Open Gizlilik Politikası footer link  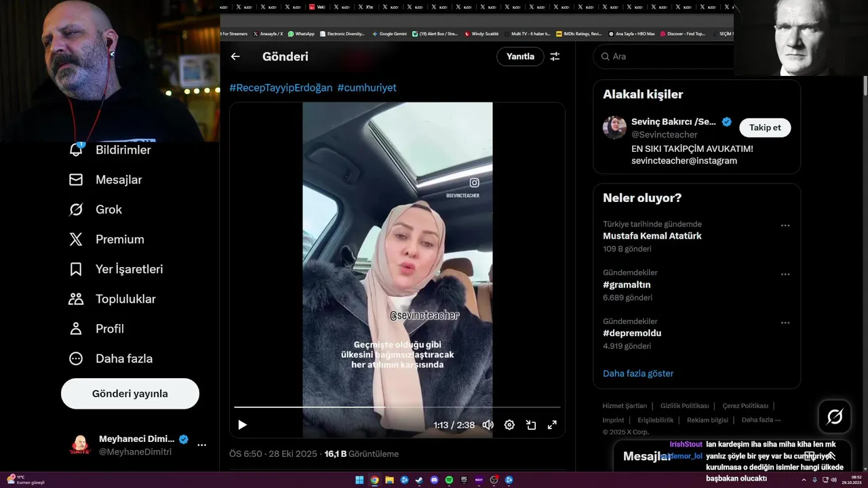pyautogui.click(x=684, y=406)
